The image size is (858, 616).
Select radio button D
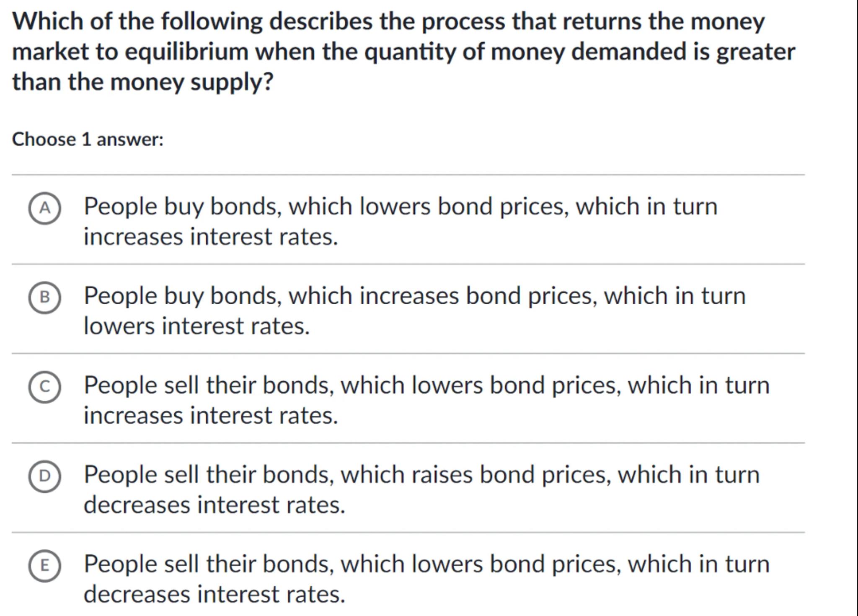45,476
